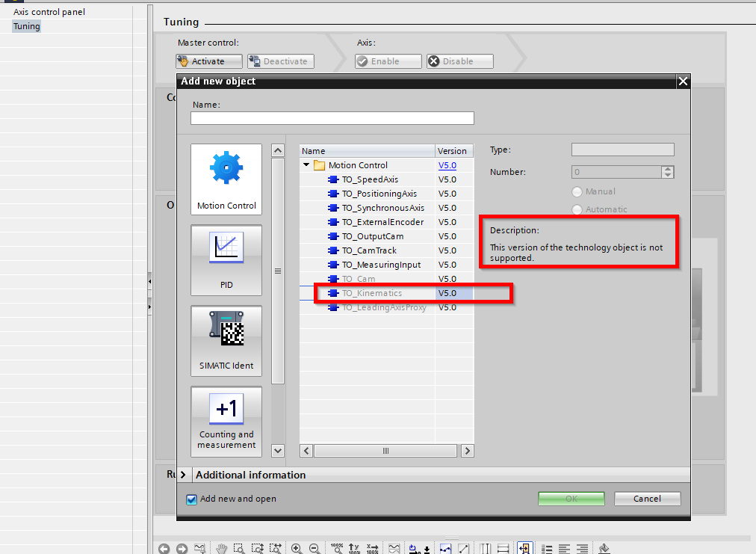Screen dimensions: 756x554
Task: Click the paint bucket background color icon
Action: [604, 548]
